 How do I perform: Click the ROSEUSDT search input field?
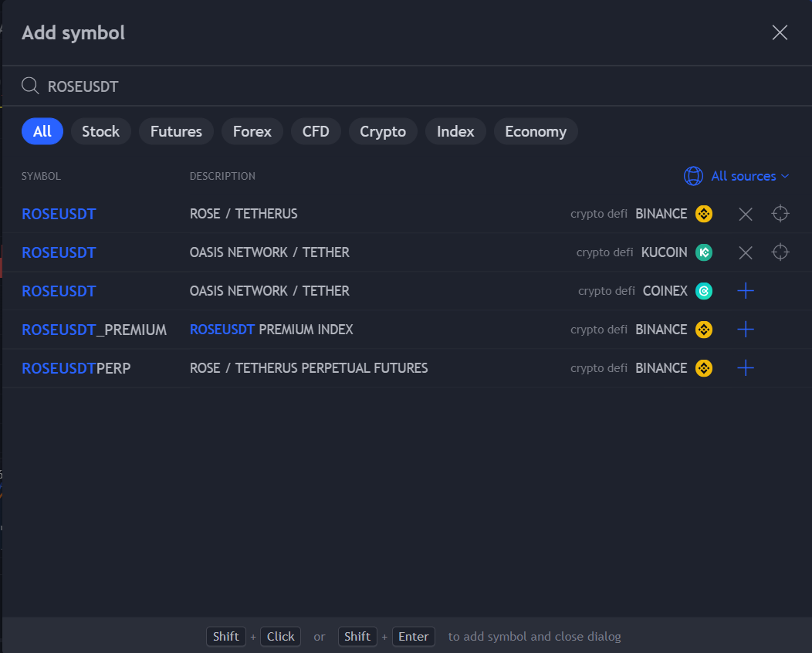(407, 86)
